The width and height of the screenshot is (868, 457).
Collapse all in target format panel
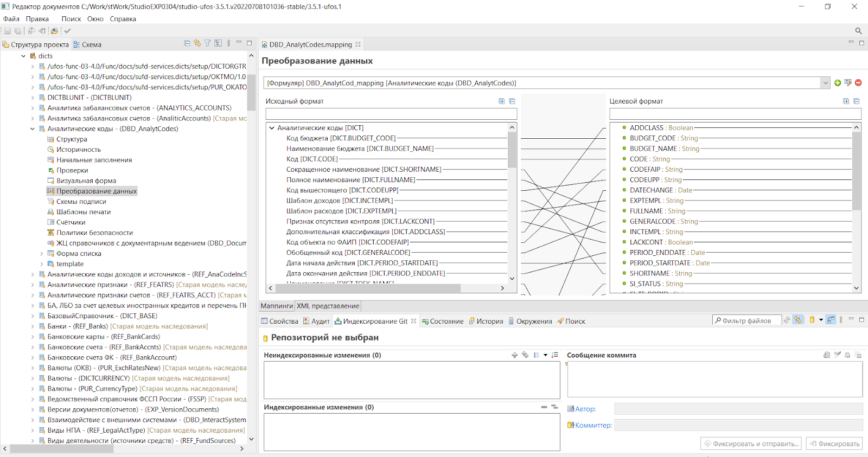857,101
